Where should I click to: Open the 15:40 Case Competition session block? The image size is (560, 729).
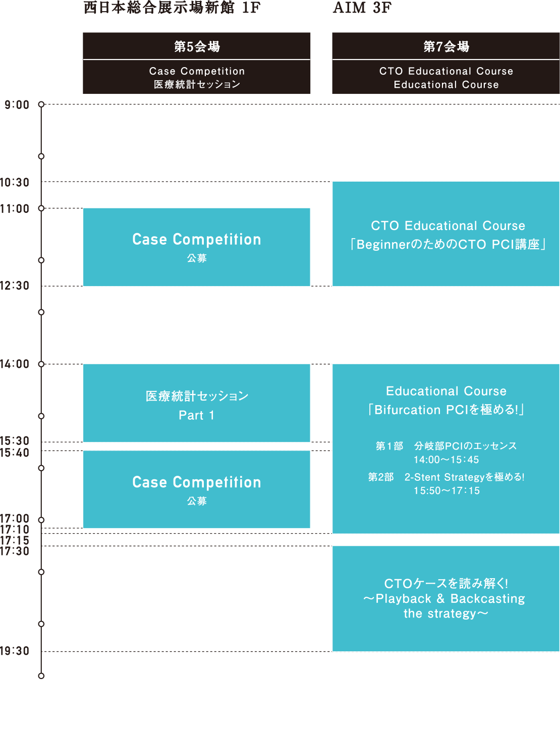(197, 489)
